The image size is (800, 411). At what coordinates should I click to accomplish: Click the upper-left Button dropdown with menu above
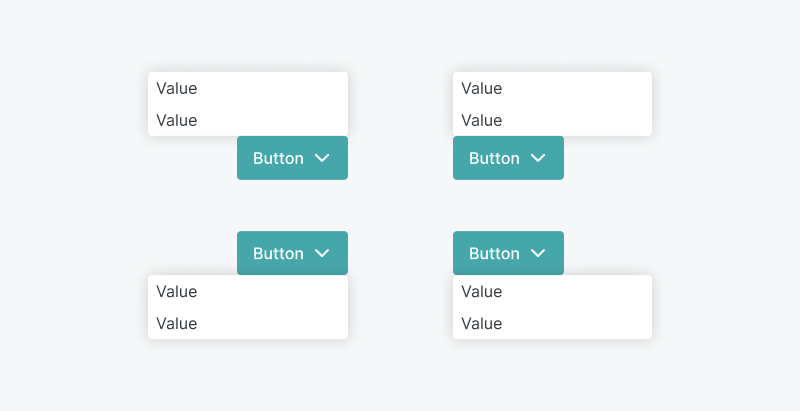click(292, 158)
